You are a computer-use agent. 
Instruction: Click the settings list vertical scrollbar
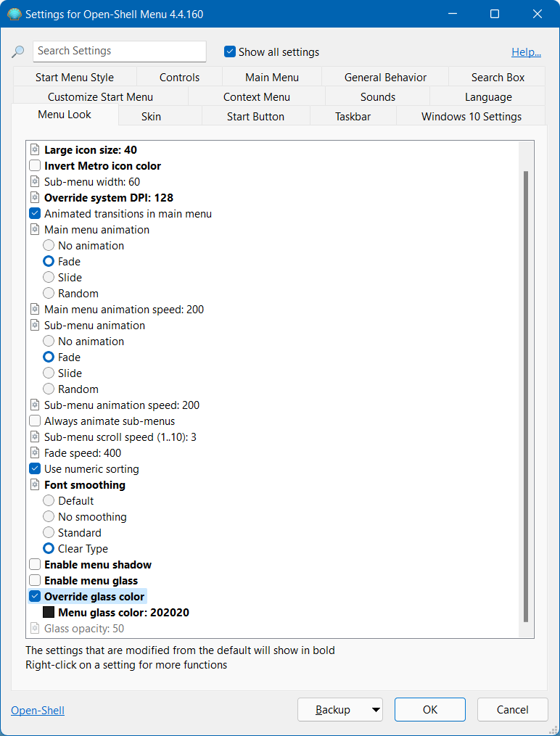(526, 396)
